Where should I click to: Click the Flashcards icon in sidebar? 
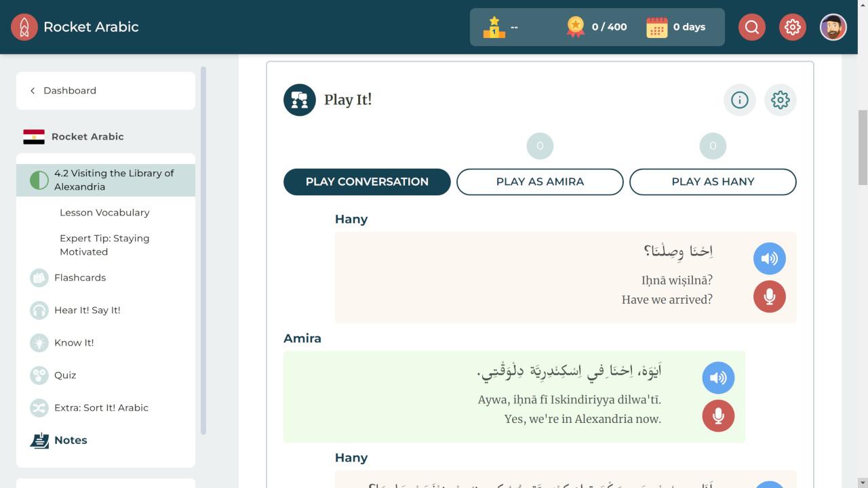point(39,277)
